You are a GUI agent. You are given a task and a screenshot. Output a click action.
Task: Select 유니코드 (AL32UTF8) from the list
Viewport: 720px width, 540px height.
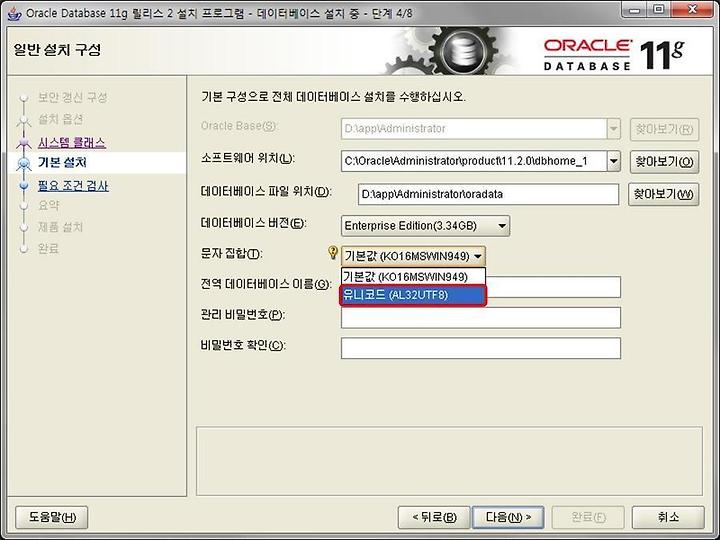click(x=413, y=295)
